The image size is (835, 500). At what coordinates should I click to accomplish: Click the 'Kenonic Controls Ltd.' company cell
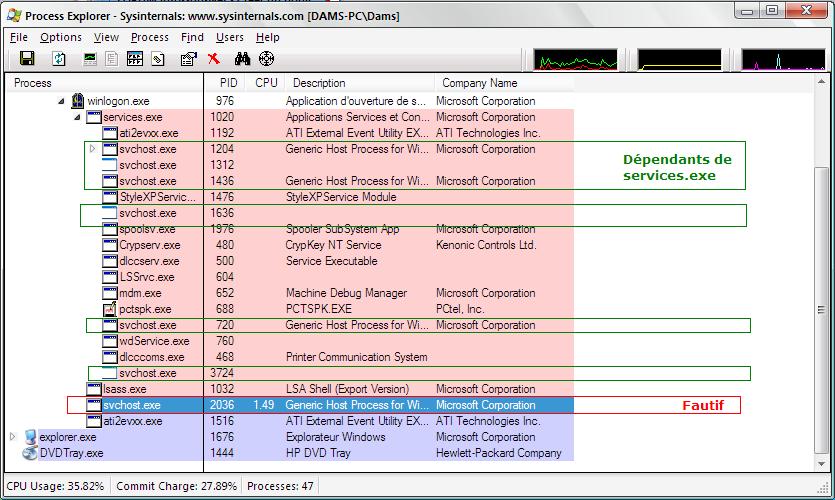(486, 245)
